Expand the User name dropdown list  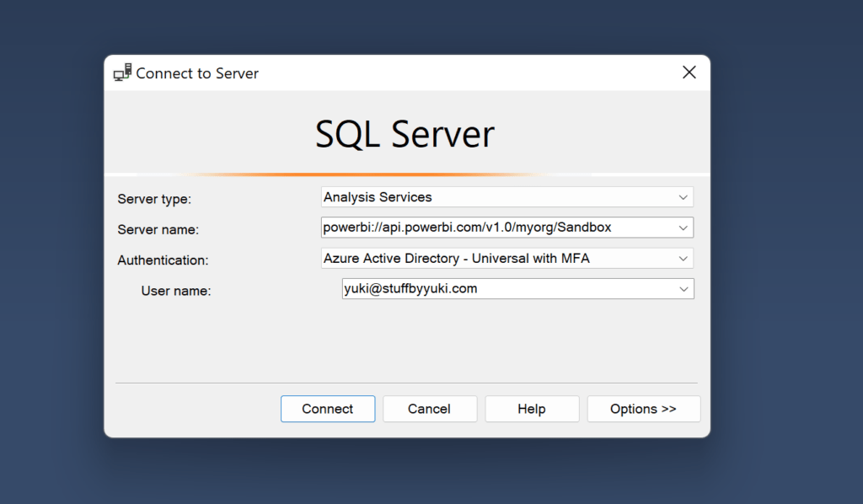[685, 289]
